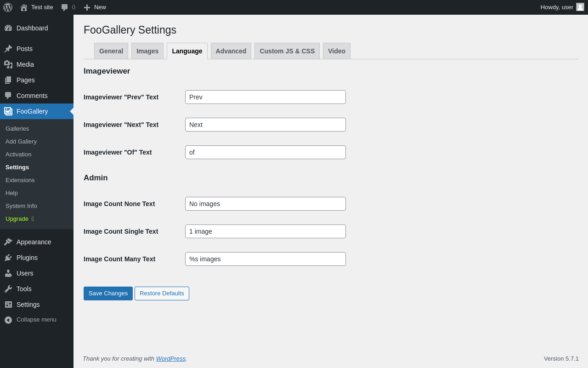Click the comments bubble in admin bar

[65, 7]
